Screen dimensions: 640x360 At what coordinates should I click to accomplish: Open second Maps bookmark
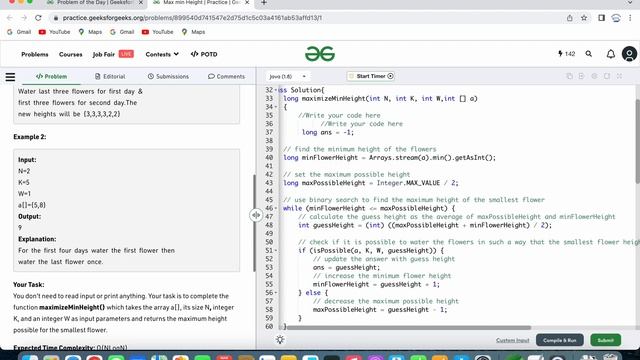[x=193, y=32]
